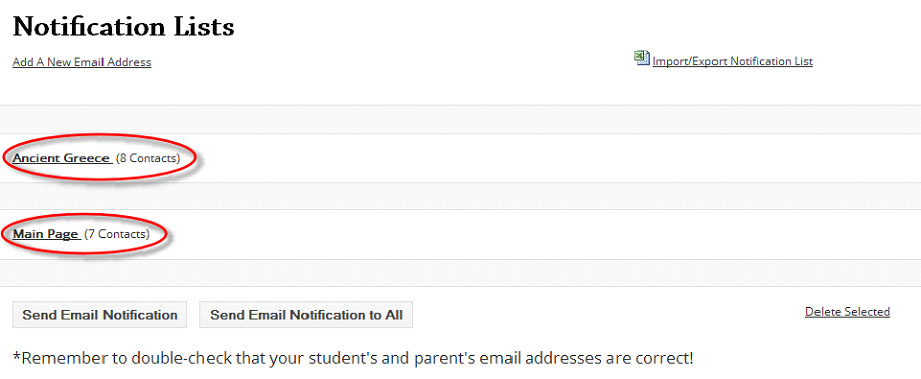Click the Send Email Notification button
The height and width of the screenshot is (379, 921).
click(100, 315)
